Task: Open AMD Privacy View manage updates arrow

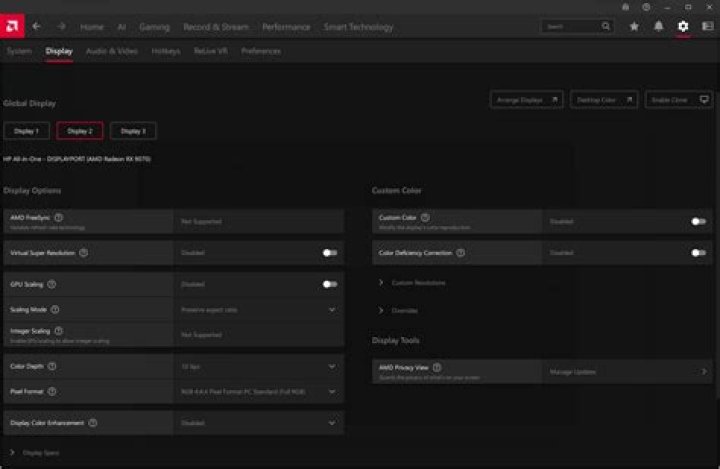Action: (x=704, y=371)
